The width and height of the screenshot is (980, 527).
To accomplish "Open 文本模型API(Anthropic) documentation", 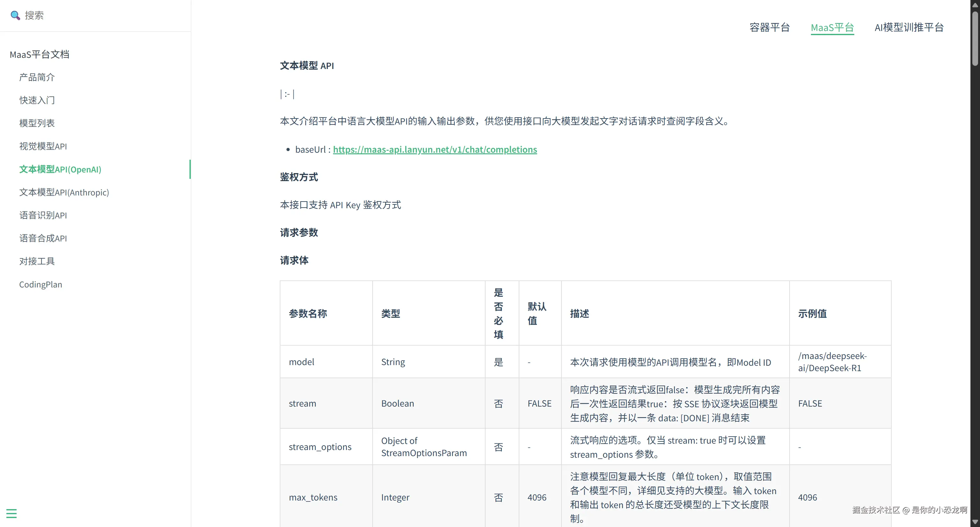I will pos(64,192).
